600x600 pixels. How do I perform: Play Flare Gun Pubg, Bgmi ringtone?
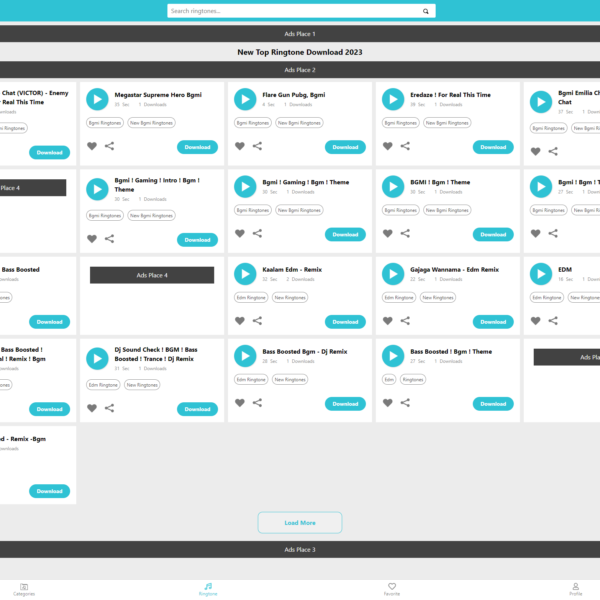[245, 99]
